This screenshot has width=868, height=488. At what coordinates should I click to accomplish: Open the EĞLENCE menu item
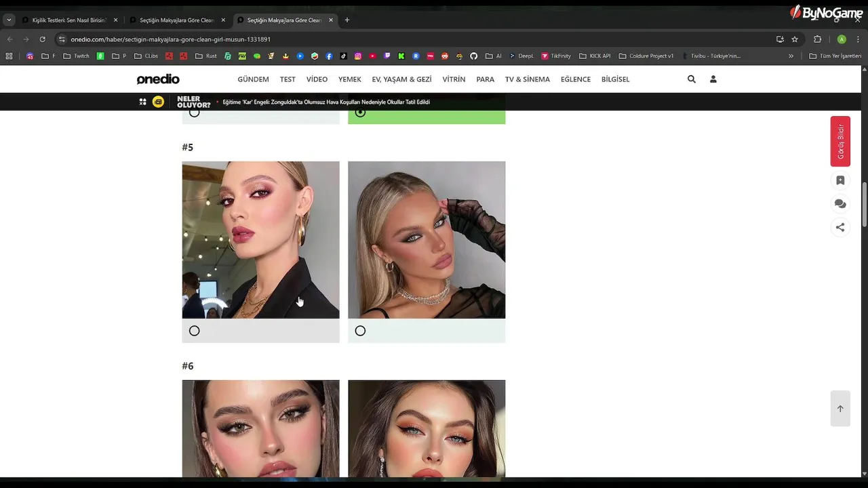(575, 79)
